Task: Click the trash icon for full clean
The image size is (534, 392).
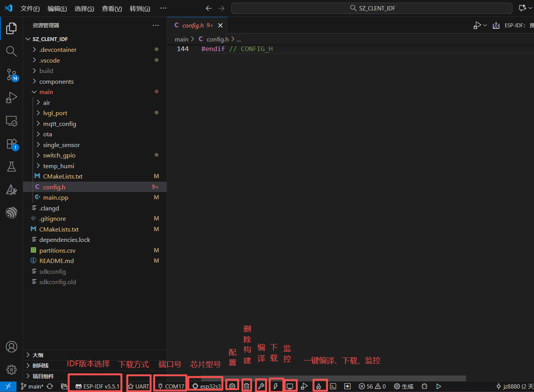Action: [247, 386]
